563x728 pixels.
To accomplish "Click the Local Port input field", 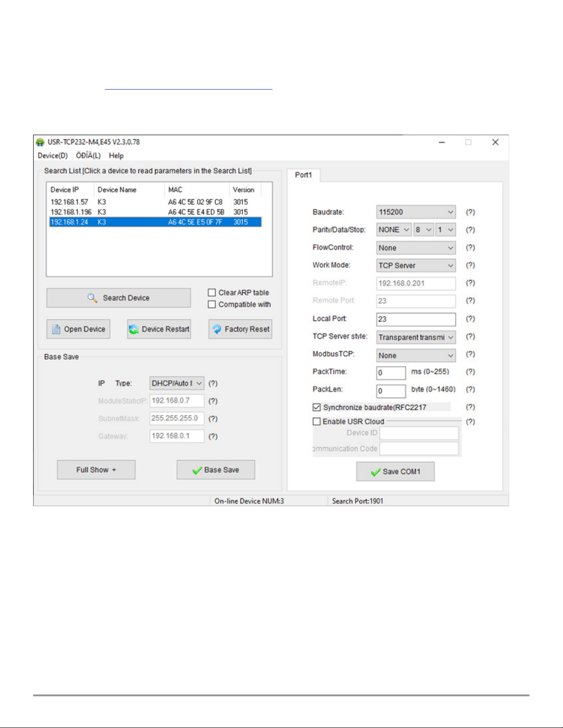I will 416,319.
